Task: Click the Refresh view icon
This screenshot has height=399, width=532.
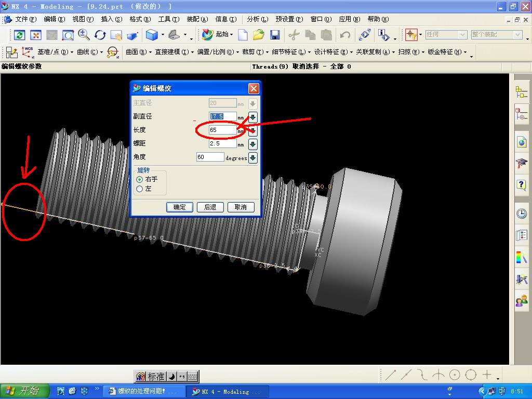Action: click(x=19, y=35)
